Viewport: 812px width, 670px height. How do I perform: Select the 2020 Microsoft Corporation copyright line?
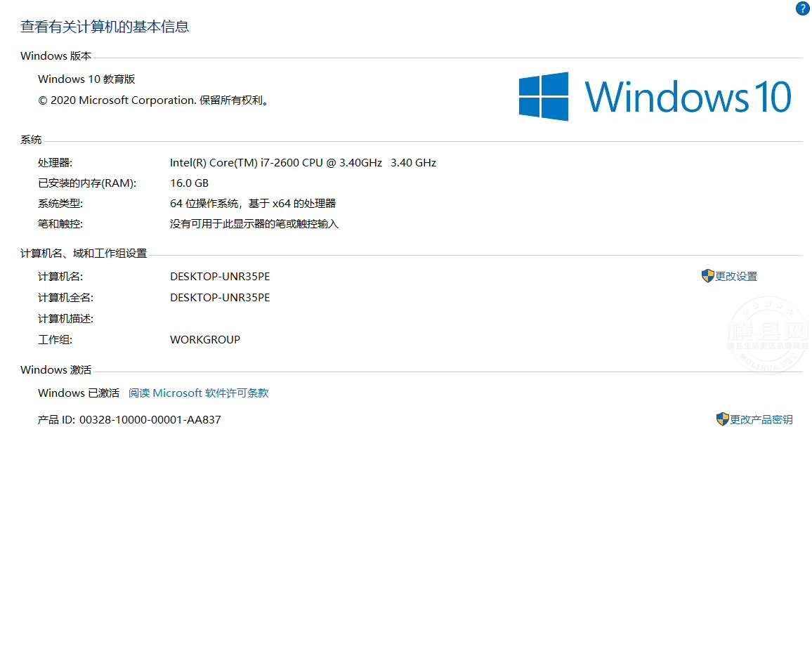click(153, 100)
